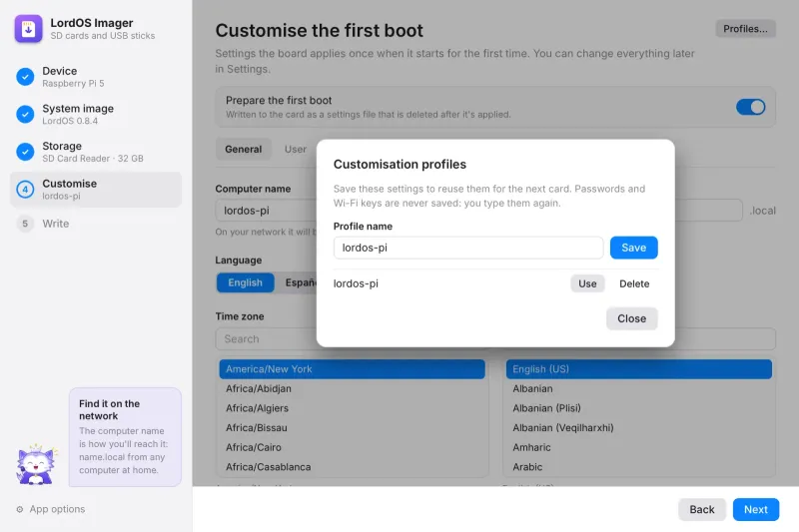Viewport: 799px width, 532px height.
Task: Click the Customise step number 4 icon
Action: (25, 190)
